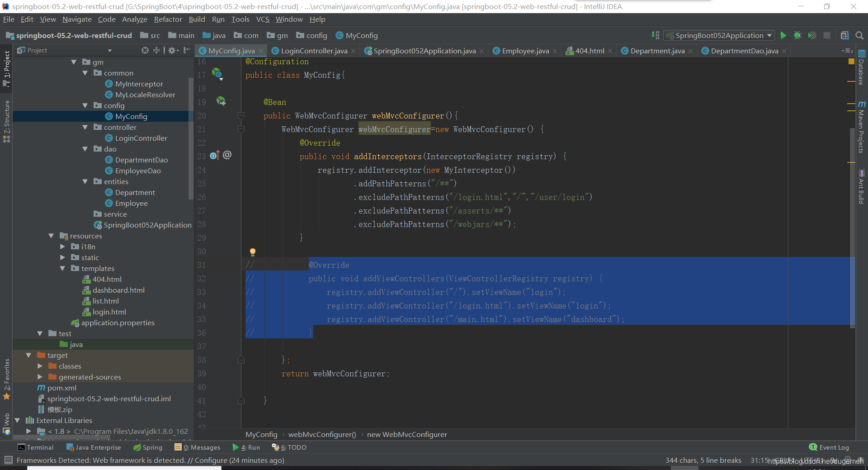Switch to Employee.java tab
Viewport: 868px width, 470px height.
point(525,51)
